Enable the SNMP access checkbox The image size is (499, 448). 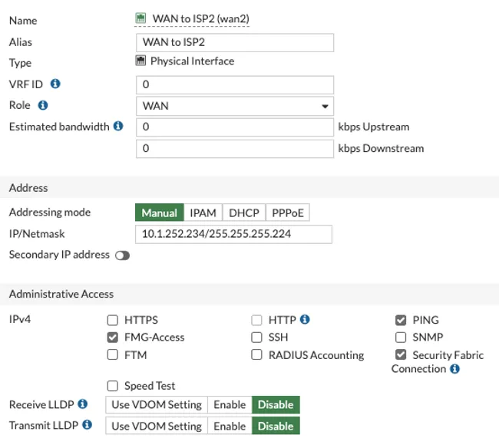401,338
